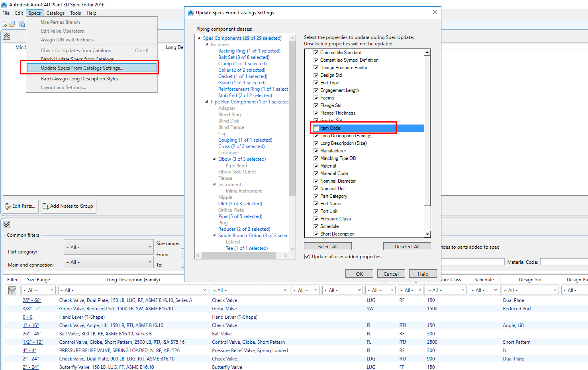
Task: Collapse the upper spec panel with the double-chevron
Action: coord(6,36)
